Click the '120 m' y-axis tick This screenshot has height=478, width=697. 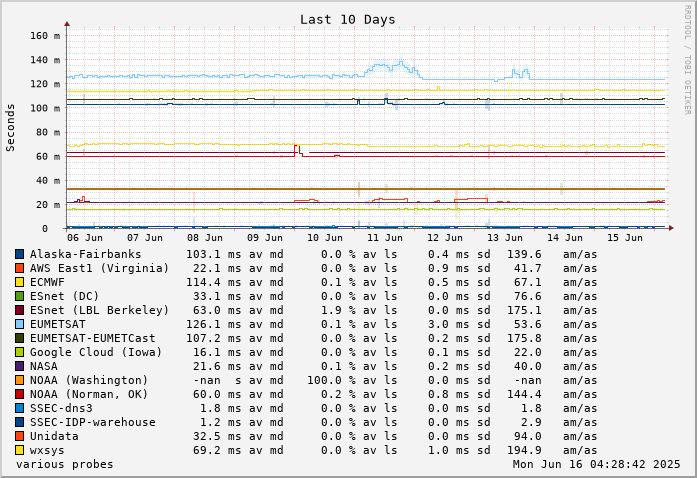click(x=45, y=84)
